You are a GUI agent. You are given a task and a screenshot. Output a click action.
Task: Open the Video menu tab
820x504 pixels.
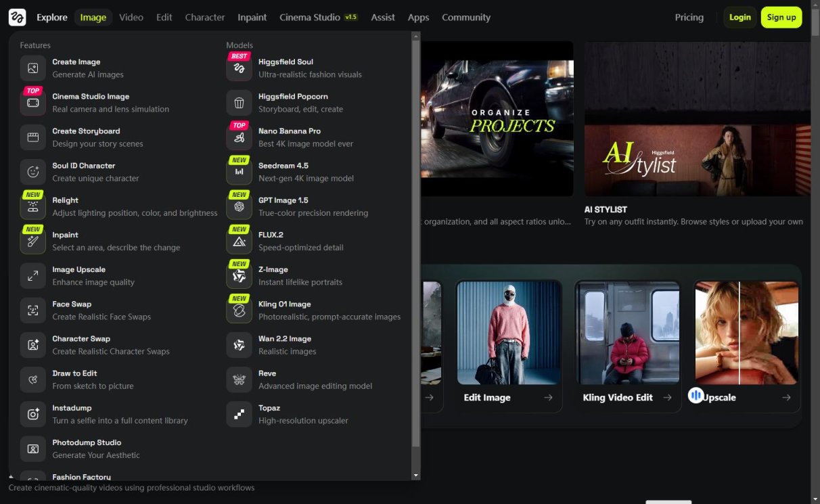click(x=131, y=18)
